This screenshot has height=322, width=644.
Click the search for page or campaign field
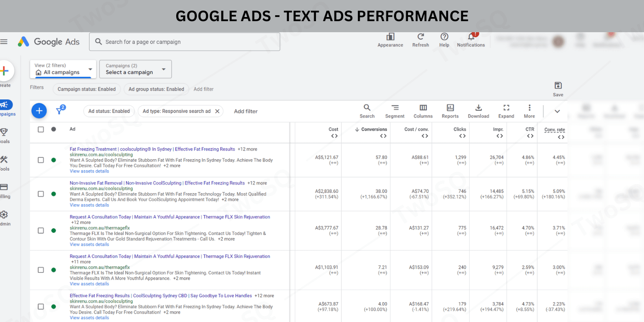184,42
